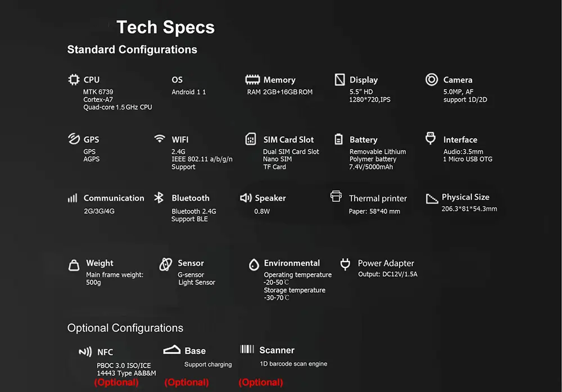
Task: Click the Camera lens icon
Action: [432, 80]
